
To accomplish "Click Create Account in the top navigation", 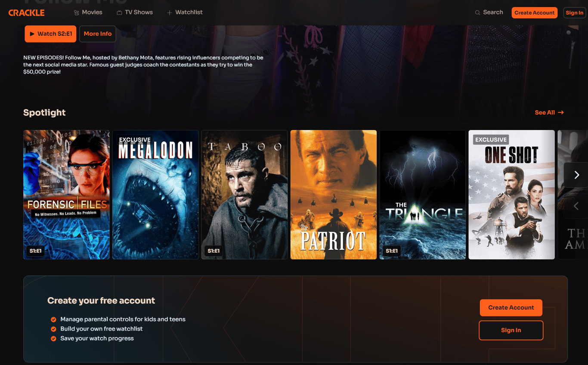I will 534,12.
